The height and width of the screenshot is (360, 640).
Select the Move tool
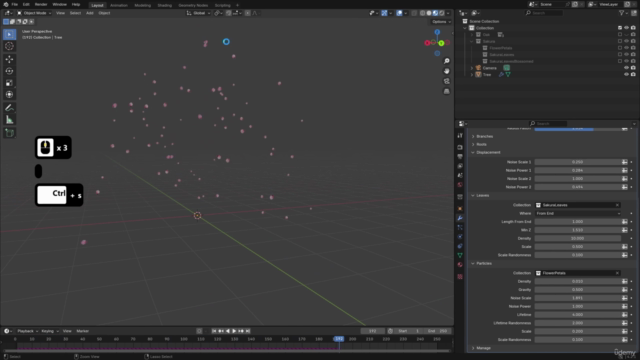(x=9, y=59)
